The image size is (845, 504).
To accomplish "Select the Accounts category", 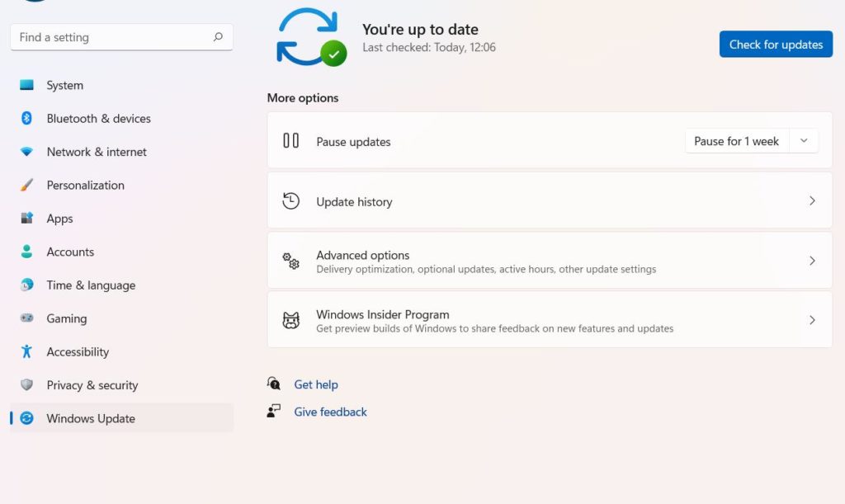I will 122,252.
